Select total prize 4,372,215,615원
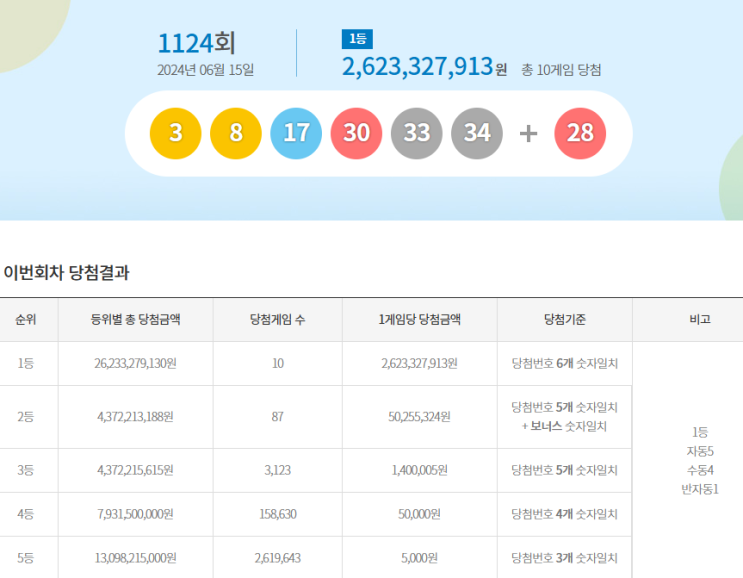Image resolution: width=743 pixels, height=578 pixels. tap(136, 470)
